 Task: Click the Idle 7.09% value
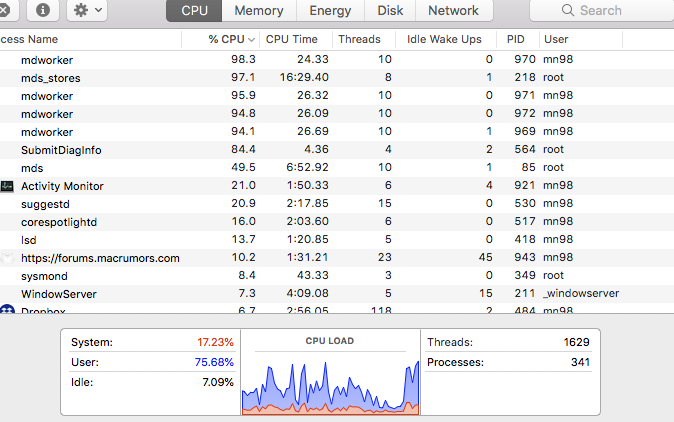coord(218,382)
